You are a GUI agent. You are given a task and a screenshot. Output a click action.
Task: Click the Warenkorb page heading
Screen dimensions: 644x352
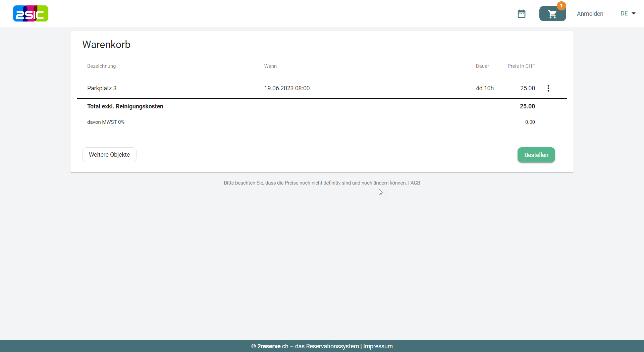click(x=106, y=45)
